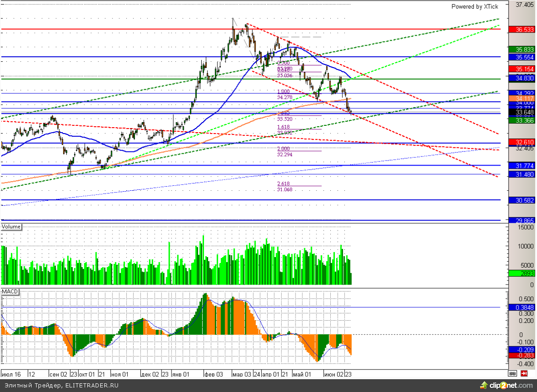Click the 'янв 01' date on time axis
Viewport: 537px width, 392px height.
point(181,374)
